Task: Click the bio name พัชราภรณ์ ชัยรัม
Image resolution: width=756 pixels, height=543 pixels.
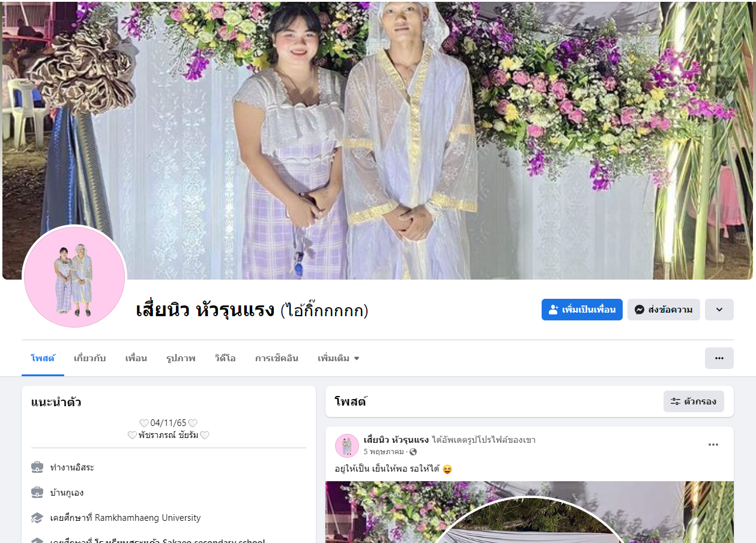Action: pyautogui.click(x=168, y=435)
